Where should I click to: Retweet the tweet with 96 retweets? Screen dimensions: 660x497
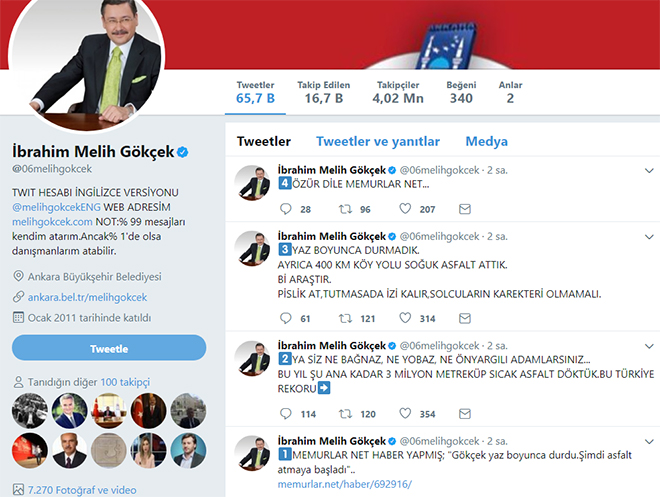coord(346,209)
